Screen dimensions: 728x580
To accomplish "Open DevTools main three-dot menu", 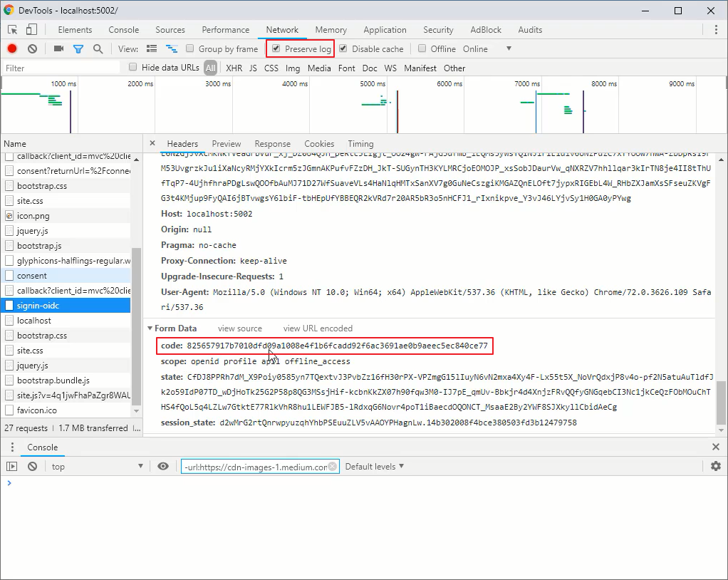I will click(x=716, y=30).
